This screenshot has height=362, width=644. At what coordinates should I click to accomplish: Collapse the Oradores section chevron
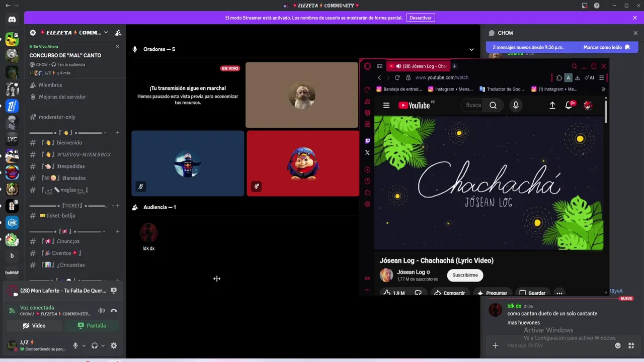[471, 49]
